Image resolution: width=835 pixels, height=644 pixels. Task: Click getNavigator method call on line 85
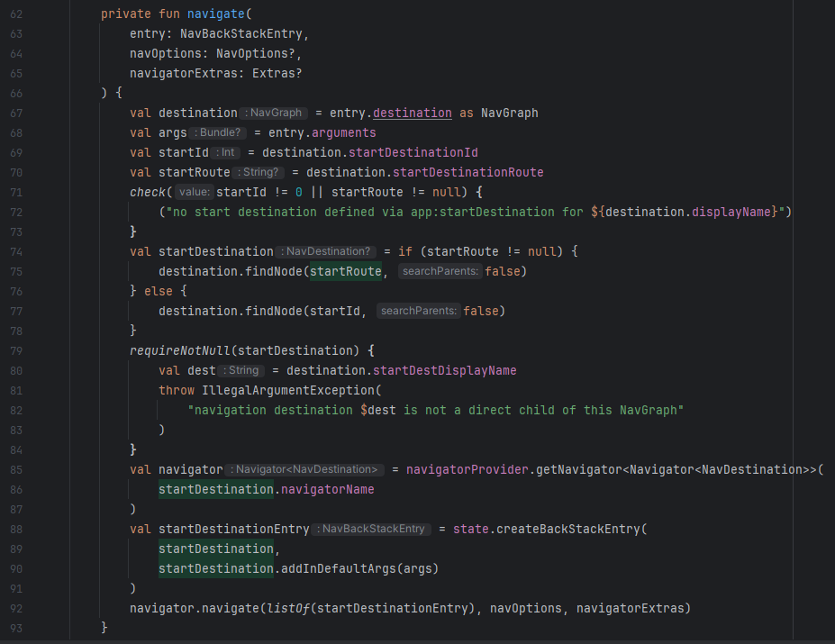coord(578,469)
